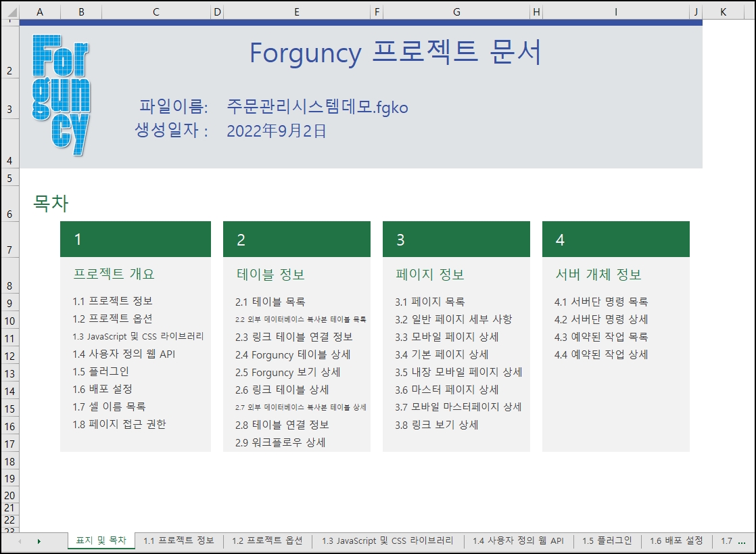Click the green section 3 header box
Image resolution: width=756 pixels, height=554 pixels.
click(x=456, y=239)
